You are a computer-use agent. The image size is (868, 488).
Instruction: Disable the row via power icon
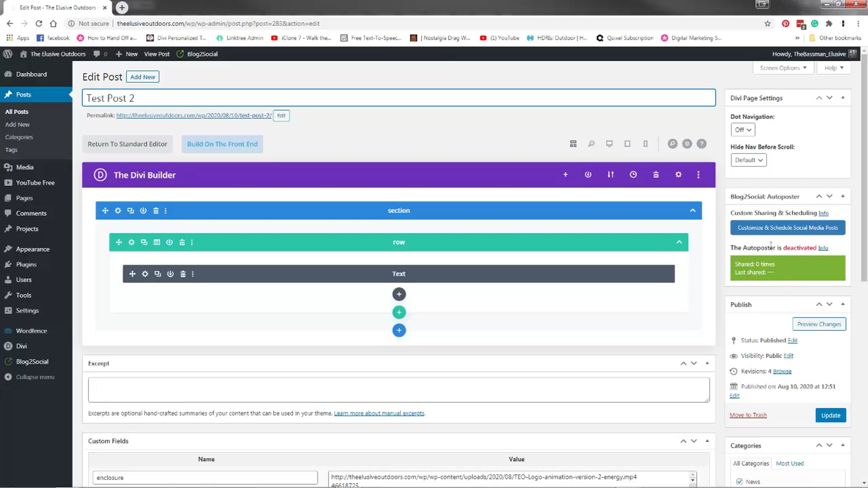point(169,242)
